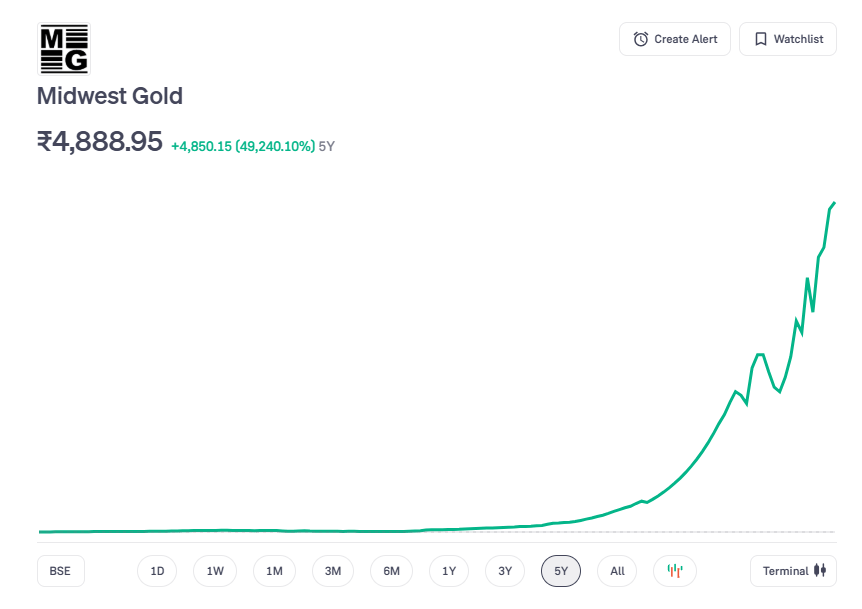862x609 pixels.
Task: Click the alarm clock alert icon
Action: 641,39
